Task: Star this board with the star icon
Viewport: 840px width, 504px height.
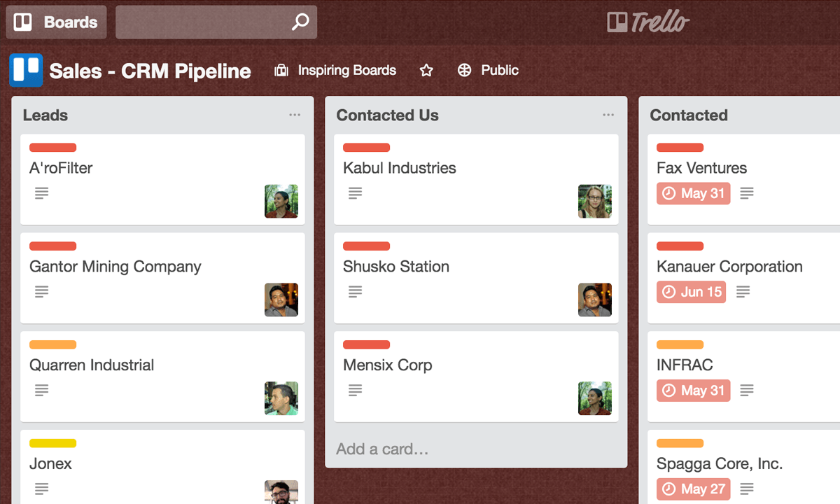Action: click(x=426, y=70)
